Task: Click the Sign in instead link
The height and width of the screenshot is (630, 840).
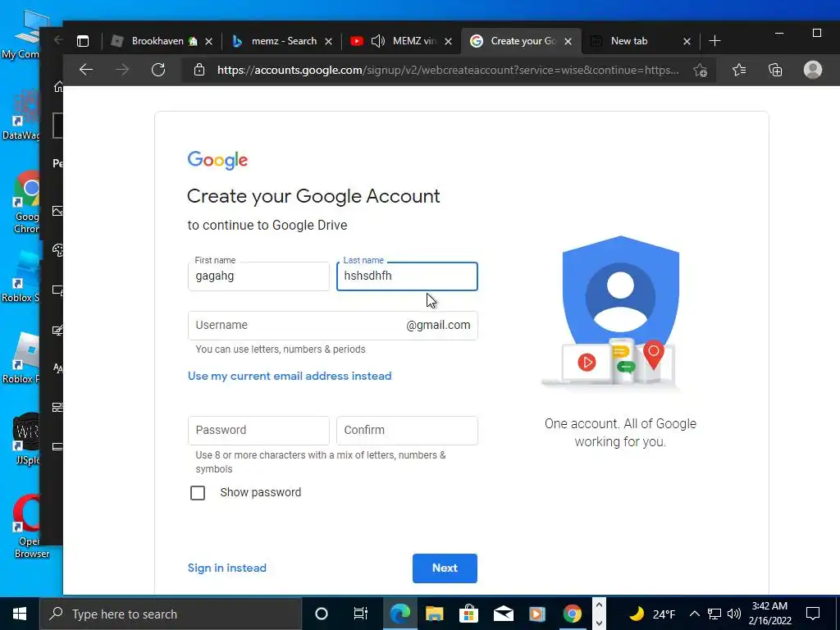Action: coord(226,568)
